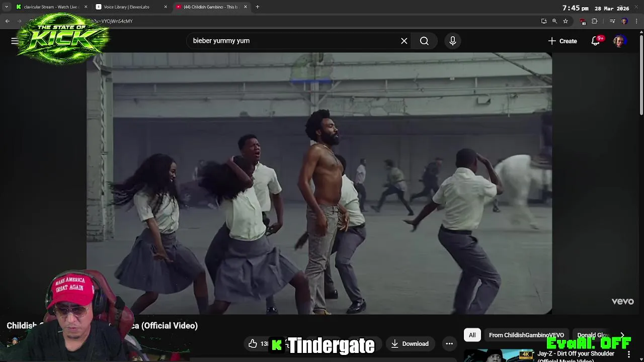Open Jay-Z Dirt Off your Shoulder thumbnail

point(499,355)
